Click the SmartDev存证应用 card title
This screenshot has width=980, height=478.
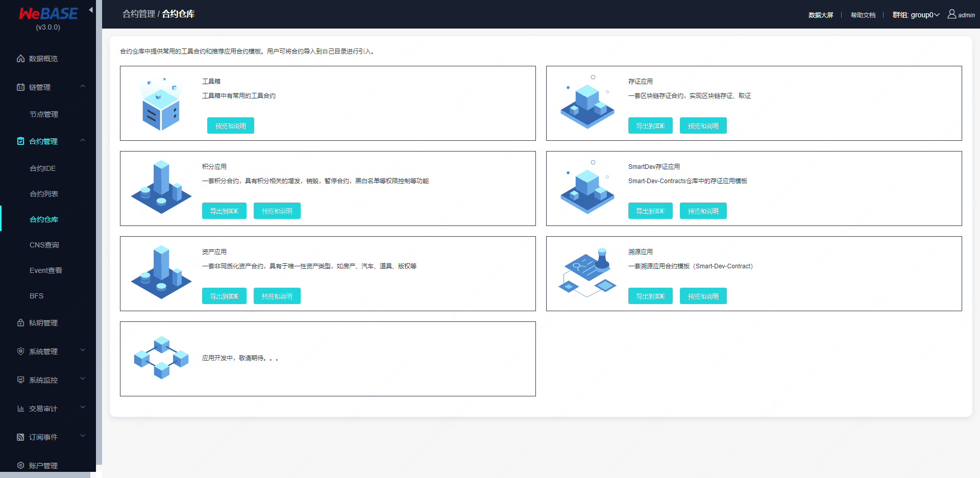[654, 166]
